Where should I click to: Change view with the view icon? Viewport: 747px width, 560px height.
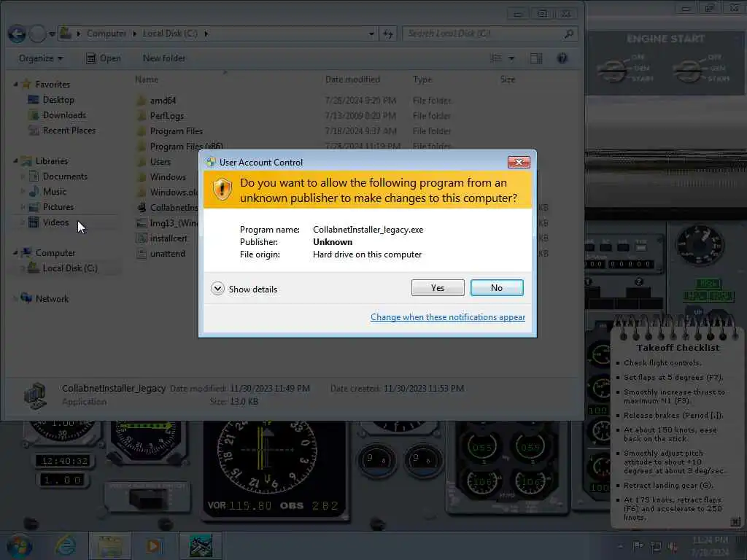[x=496, y=58]
